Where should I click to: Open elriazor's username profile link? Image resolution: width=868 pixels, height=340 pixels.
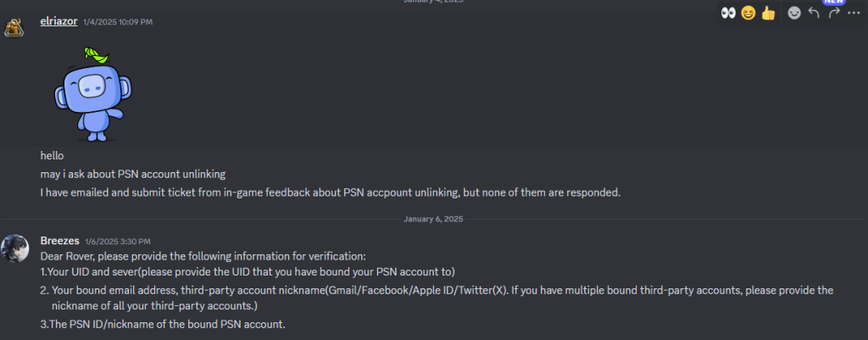pyautogui.click(x=58, y=20)
